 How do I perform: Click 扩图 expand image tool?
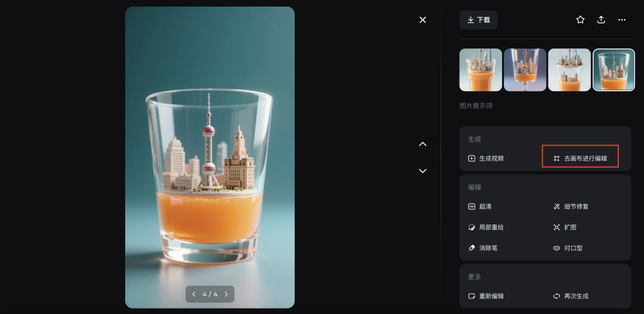coord(565,227)
